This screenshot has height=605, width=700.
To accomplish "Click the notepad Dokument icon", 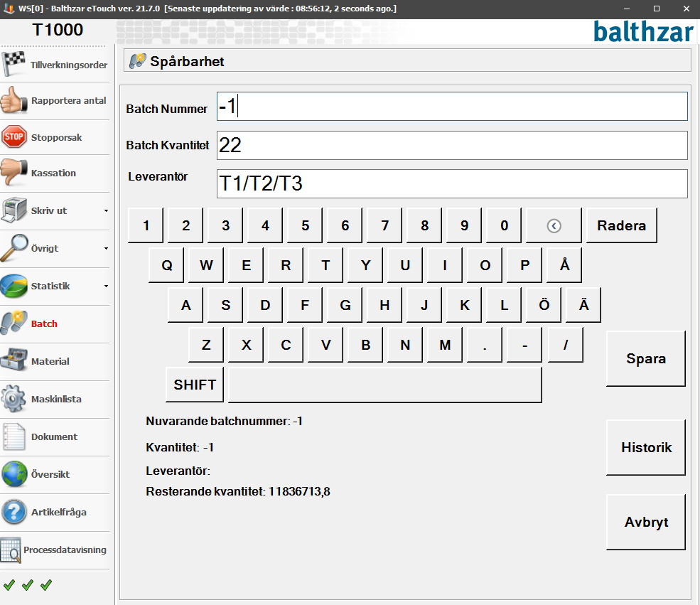I will 14,437.
